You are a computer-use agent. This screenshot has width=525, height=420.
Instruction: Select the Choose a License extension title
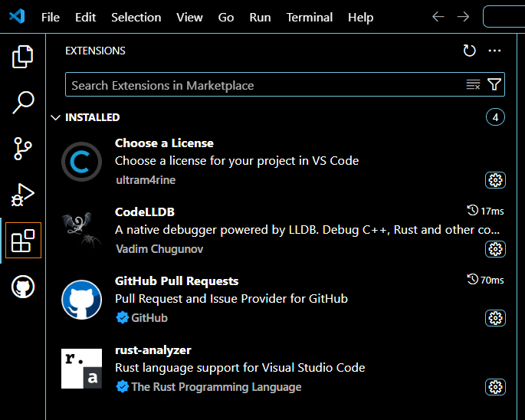[164, 143]
